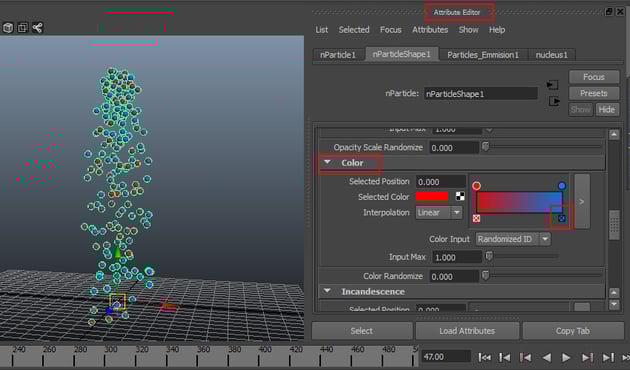Click the Presets button
The width and height of the screenshot is (630, 370).
(x=594, y=93)
